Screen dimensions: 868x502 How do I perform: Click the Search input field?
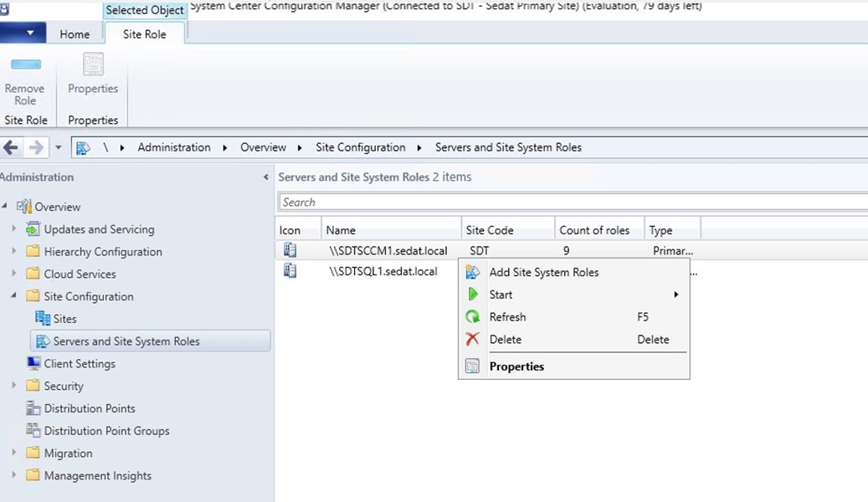pos(573,202)
